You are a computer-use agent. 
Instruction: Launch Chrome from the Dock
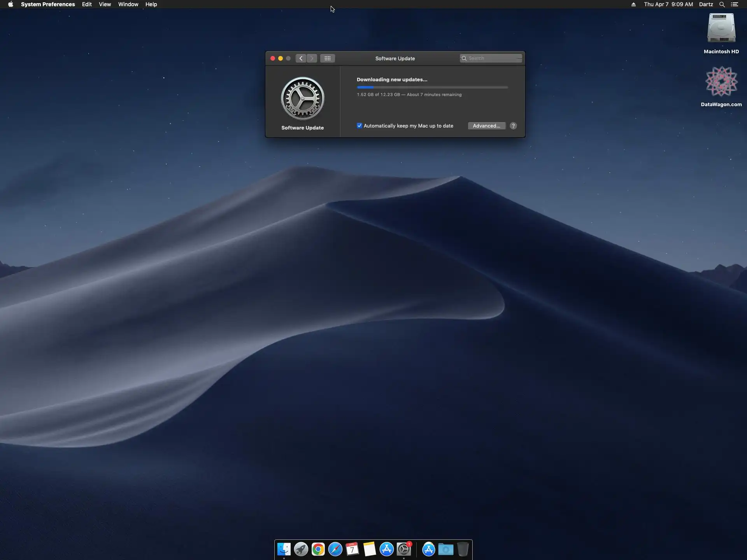coord(318,549)
